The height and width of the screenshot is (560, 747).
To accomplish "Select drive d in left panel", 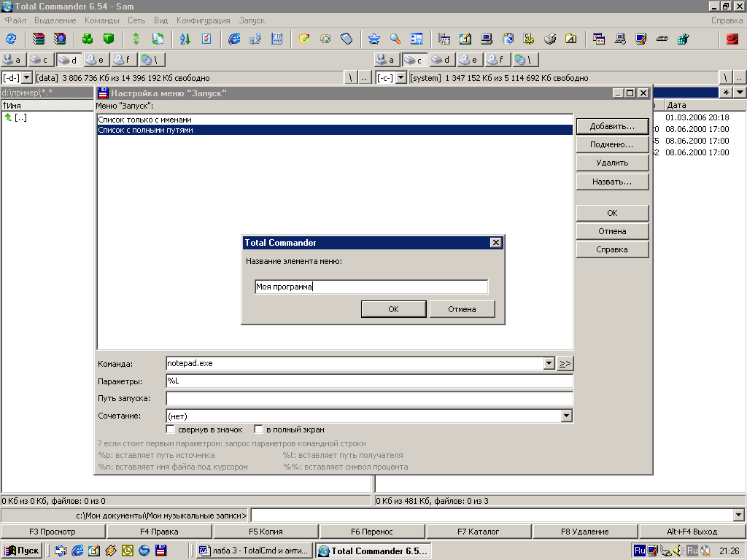I will click(x=69, y=60).
